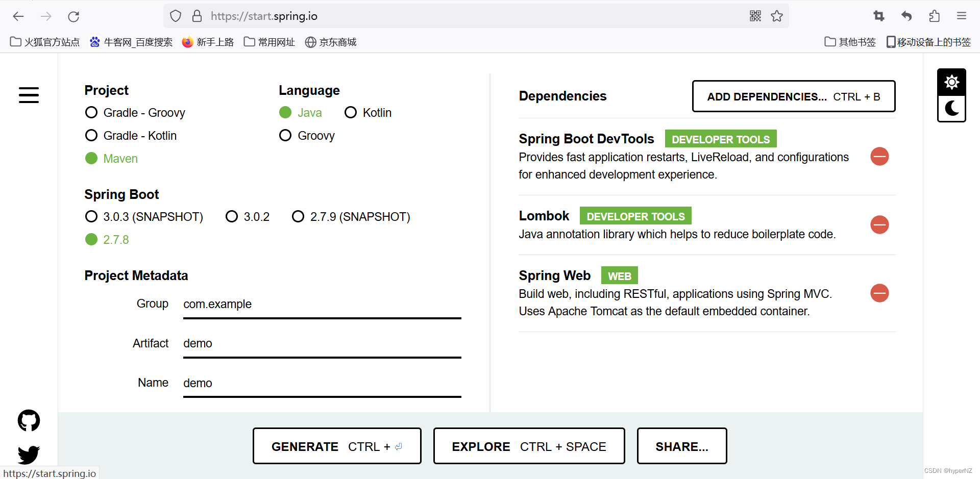980x479 pixels.
Task: Switch to light theme sun icon
Action: pos(951,82)
